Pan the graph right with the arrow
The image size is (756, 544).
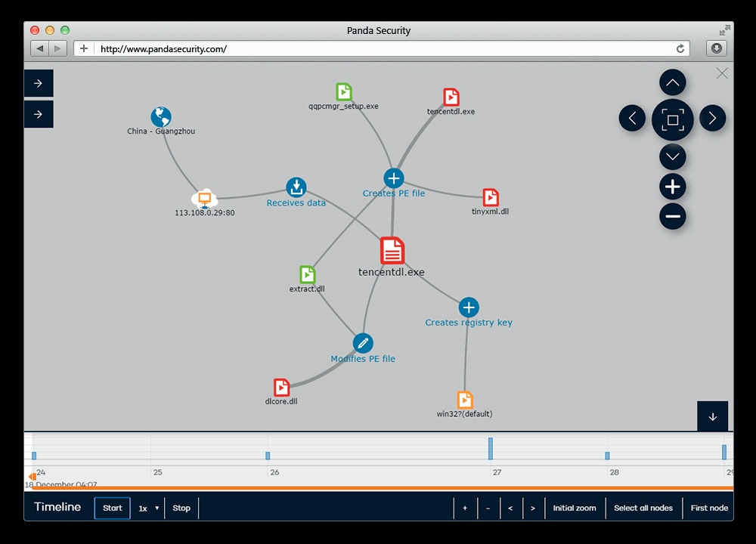coord(713,118)
